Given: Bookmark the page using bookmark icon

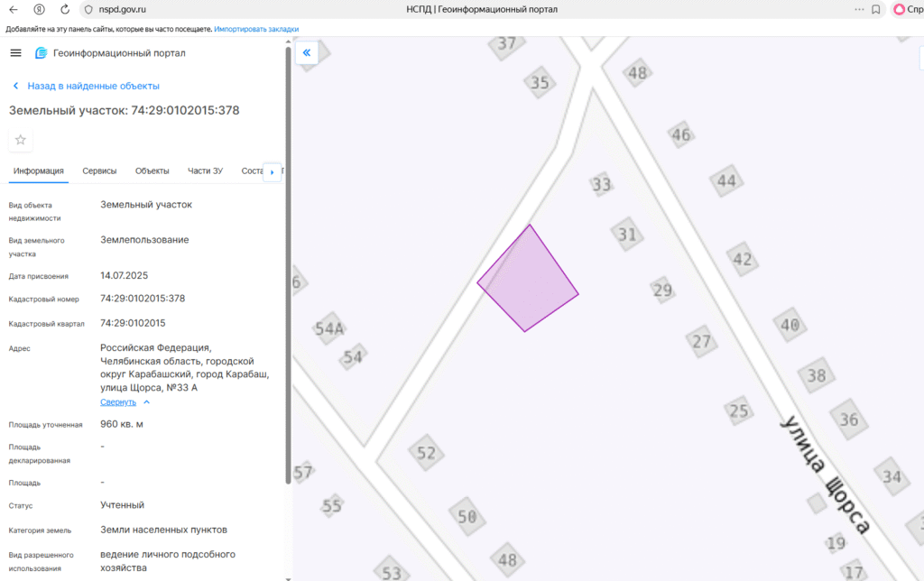Looking at the screenshot, I should (875, 9).
